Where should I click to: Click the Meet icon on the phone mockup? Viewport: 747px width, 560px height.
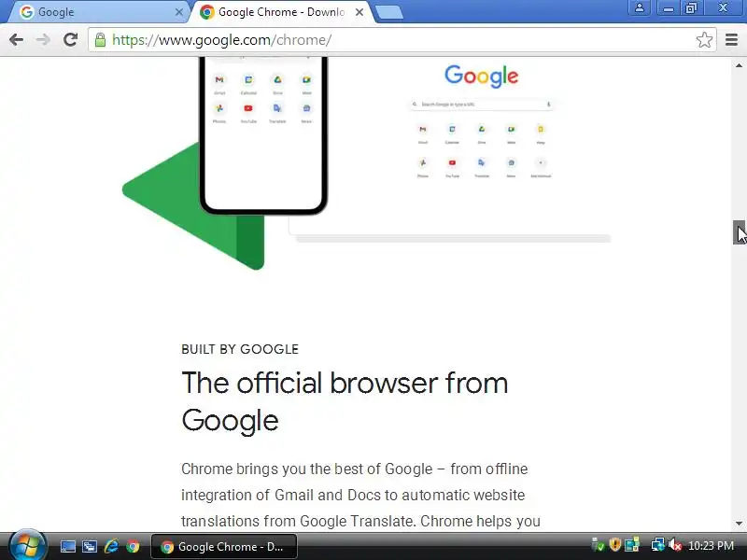coord(306,80)
